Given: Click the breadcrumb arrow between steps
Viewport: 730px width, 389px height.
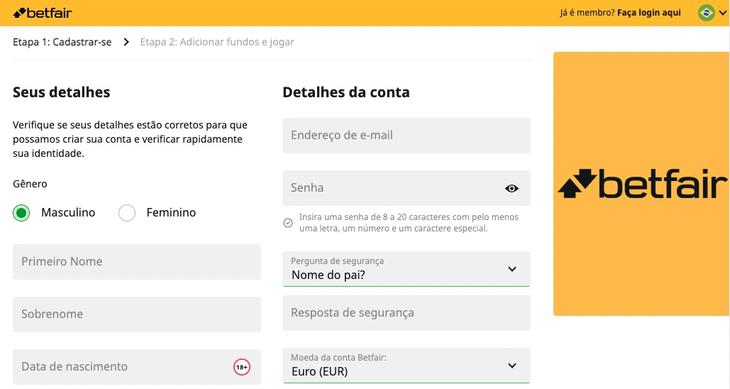Looking at the screenshot, I should 126,42.
